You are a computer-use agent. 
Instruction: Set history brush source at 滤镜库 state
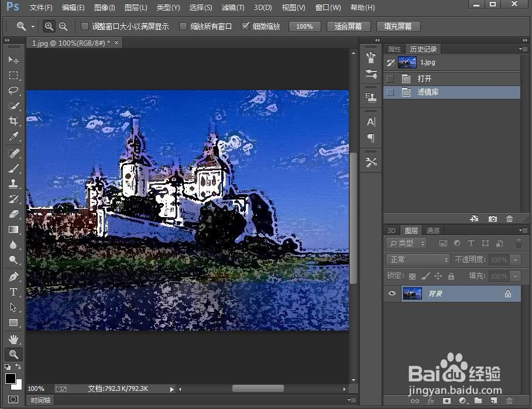click(x=390, y=92)
